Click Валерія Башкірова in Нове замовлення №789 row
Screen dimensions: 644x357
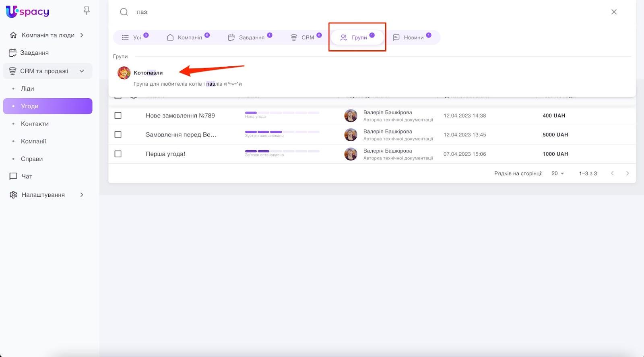(388, 112)
